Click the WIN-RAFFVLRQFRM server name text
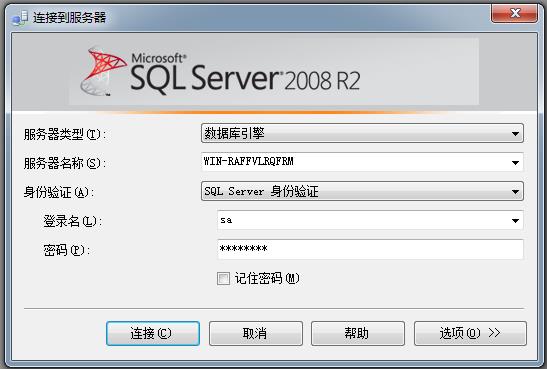 point(248,161)
